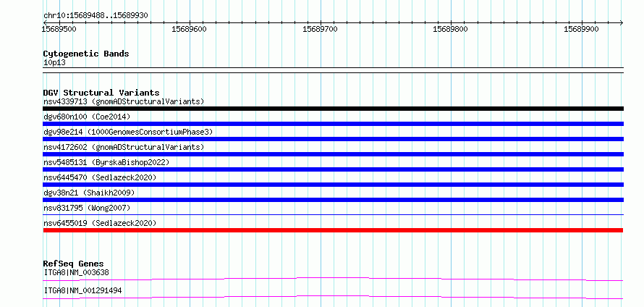Click the DGV Structural Variants heading
Image resolution: width=644 pixels, height=307 pixels.
tap(101, 93)
